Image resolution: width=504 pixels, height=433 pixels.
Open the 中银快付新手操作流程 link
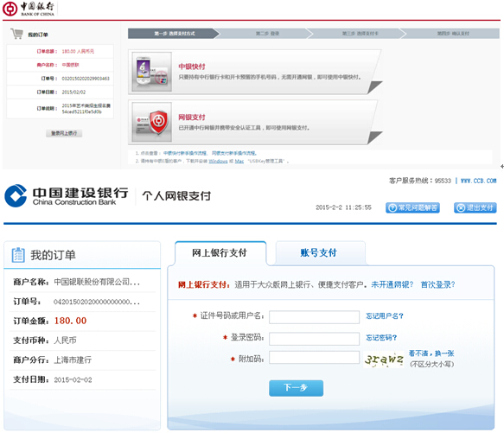click(185, 153)
